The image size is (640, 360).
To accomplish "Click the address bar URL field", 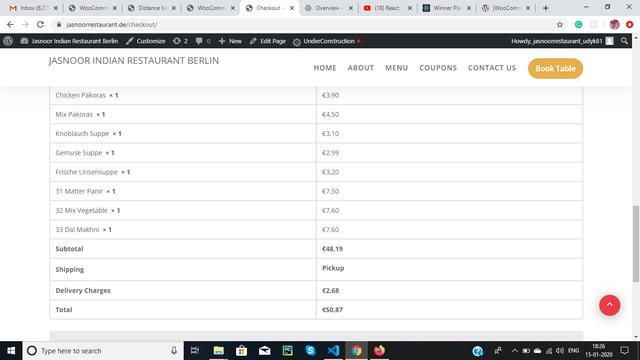I will 306,24.
